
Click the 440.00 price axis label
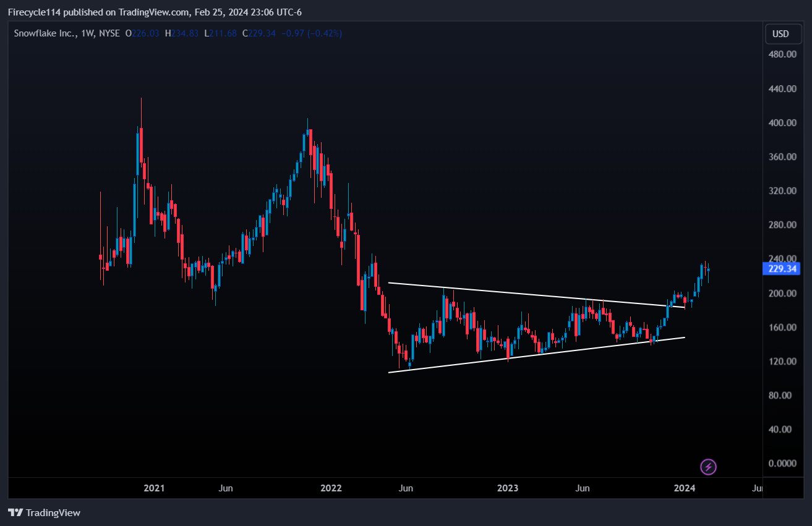click(x=781, y=89)
